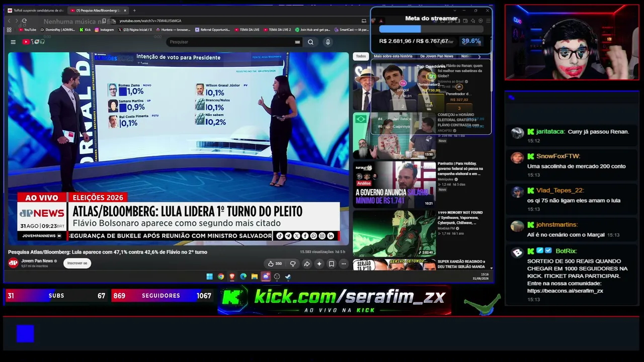Screen dimensions: 644x362
Task: Show more filter chips with the right arrow
Action: 479,56
